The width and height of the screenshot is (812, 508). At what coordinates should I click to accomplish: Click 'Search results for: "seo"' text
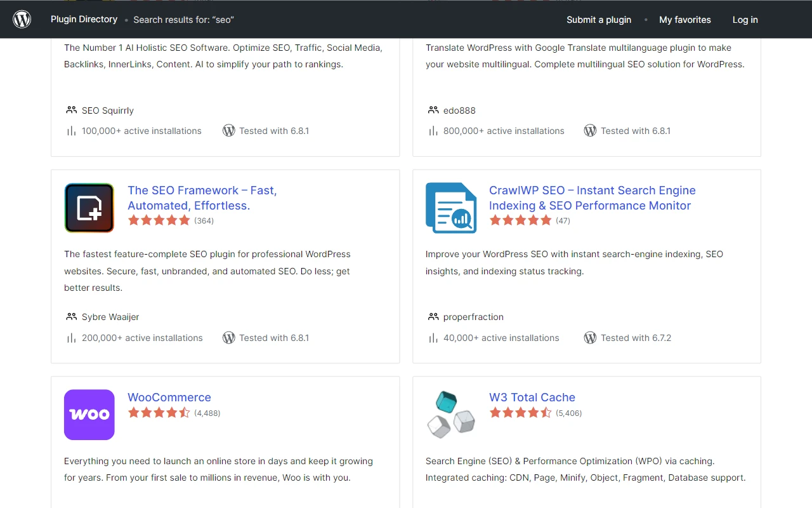coord(183,20)
